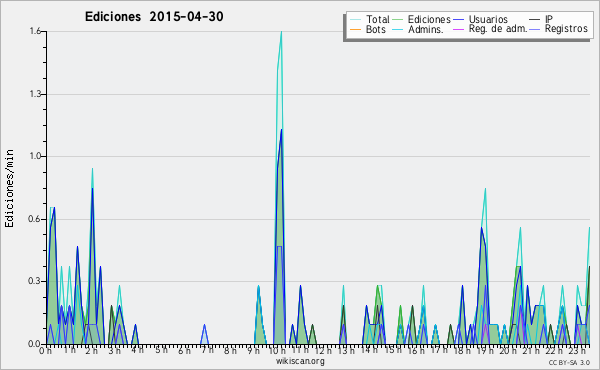This screenshot has height=370, width=600.
Task: Click the chart title 'Ediciones 2015-04-30'
Action: pyautogui.click(x=154, y=17)
